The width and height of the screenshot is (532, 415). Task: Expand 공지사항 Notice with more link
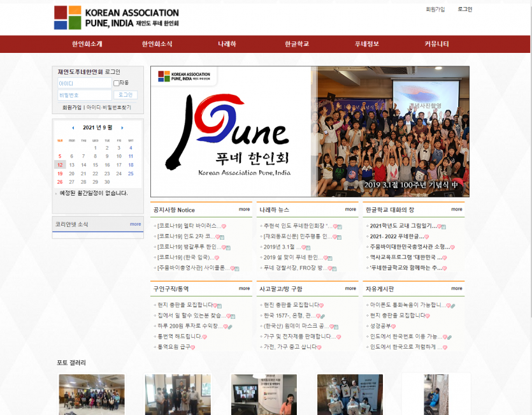pyautogui.click(x=244, y=209)
